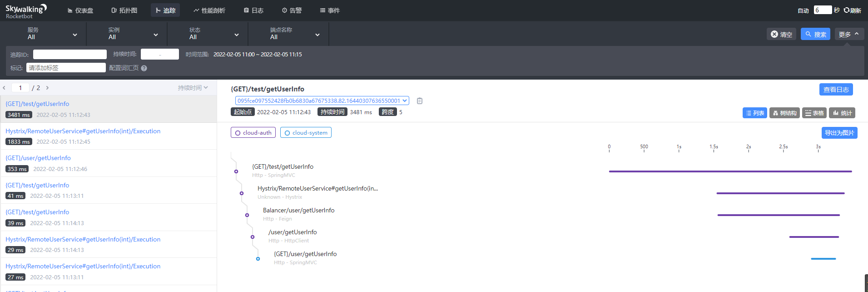Click the 追踪ID trace ID input field

(70, 55)
